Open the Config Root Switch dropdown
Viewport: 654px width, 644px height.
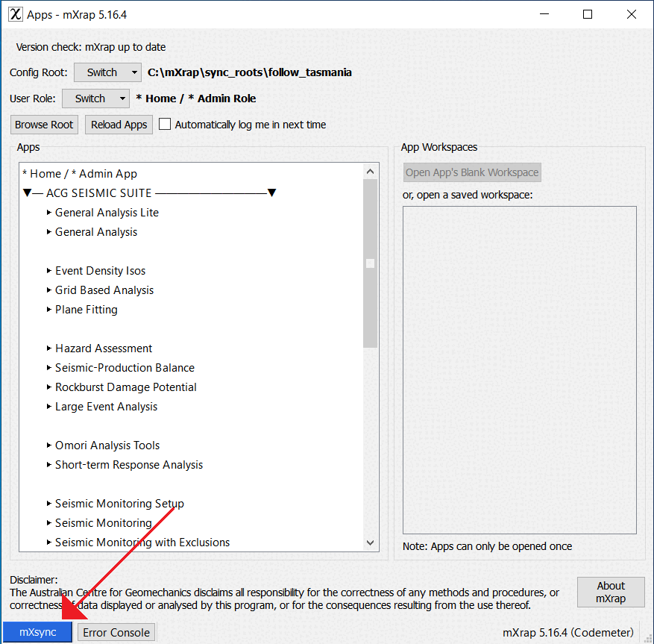pos(107,72)
